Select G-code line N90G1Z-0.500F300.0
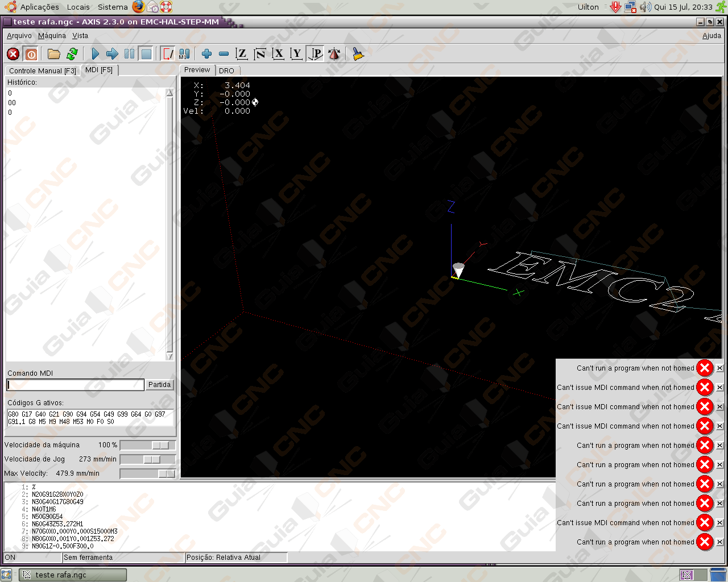 [63, 546]
